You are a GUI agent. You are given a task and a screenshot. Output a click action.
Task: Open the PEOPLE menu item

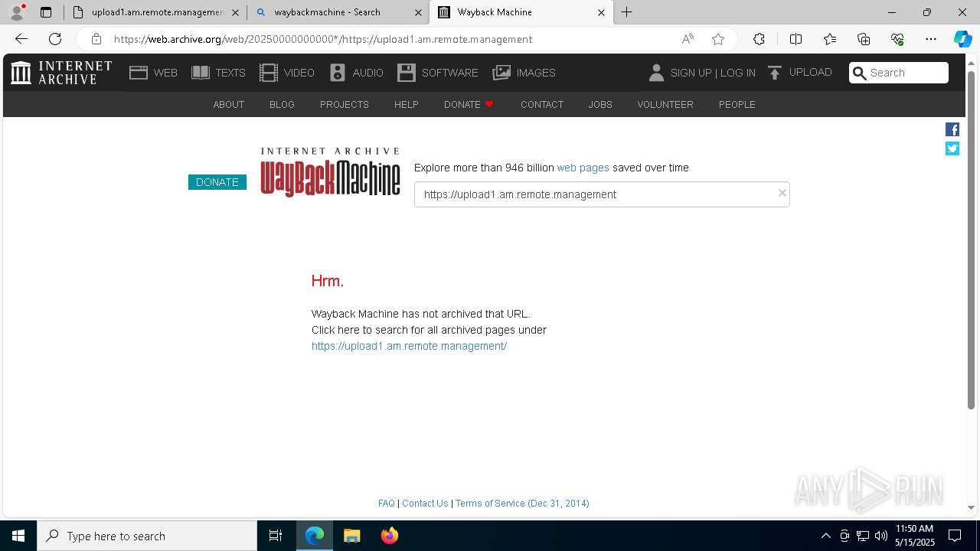(737, 105)
